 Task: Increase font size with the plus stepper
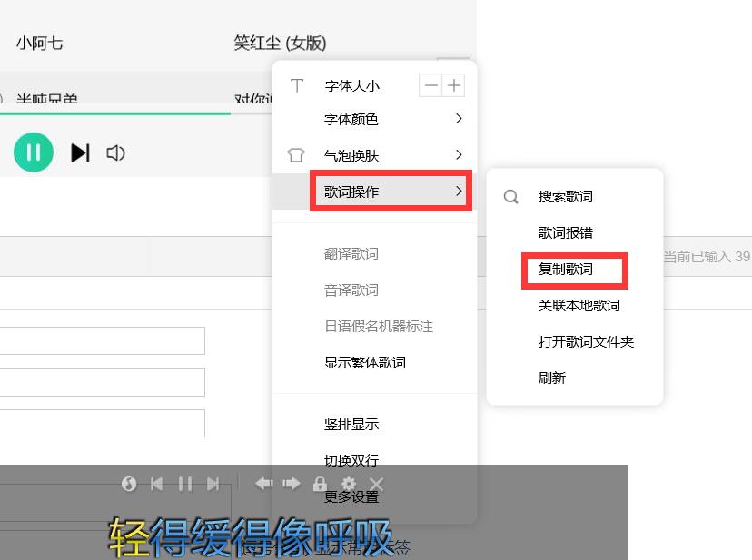tap(454, 84)
